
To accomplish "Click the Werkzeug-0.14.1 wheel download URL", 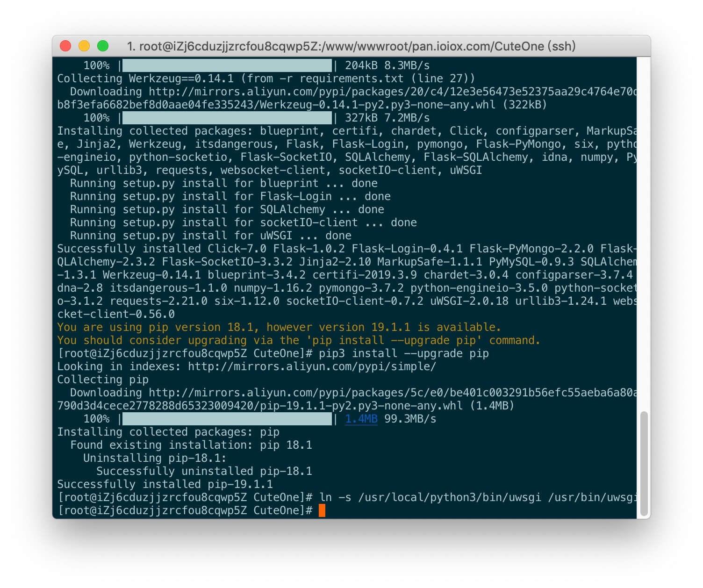I will pyautogui.click(x=346, y=98).
